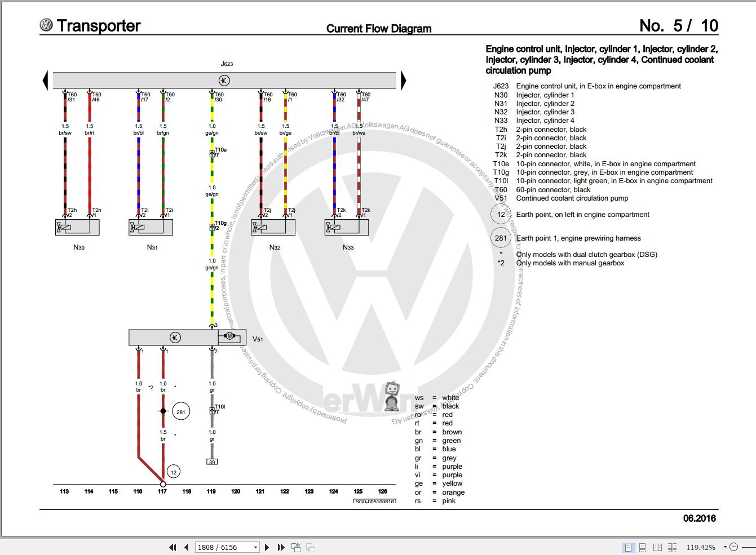756x555 pixels.
Task: Click legend row '60-pin connector, black'
Action: coord(542,190)
